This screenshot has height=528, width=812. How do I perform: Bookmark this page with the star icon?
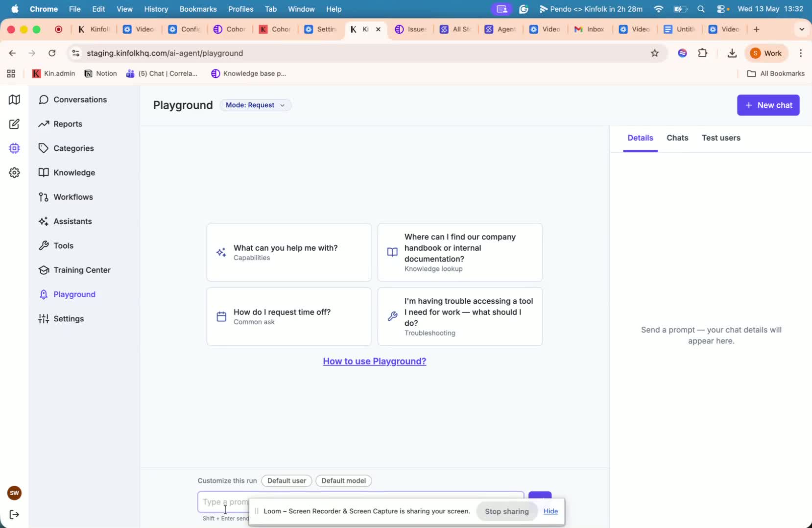tap(655, 53)
